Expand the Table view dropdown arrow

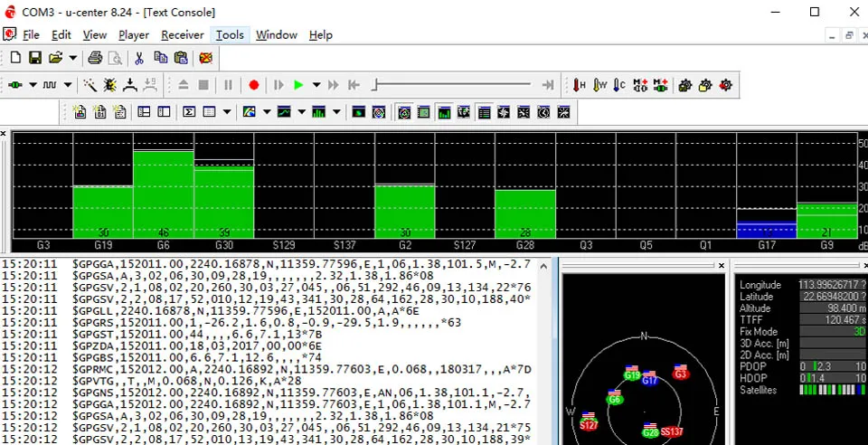point(226,112)
